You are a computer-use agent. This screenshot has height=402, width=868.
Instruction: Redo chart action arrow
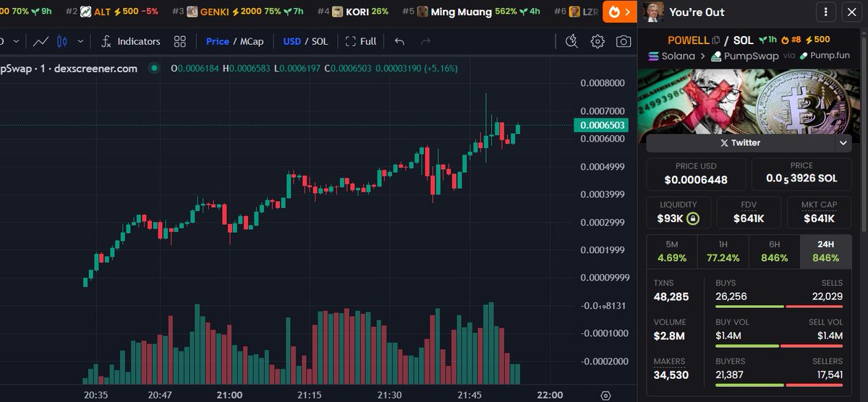tap(425, 41)
